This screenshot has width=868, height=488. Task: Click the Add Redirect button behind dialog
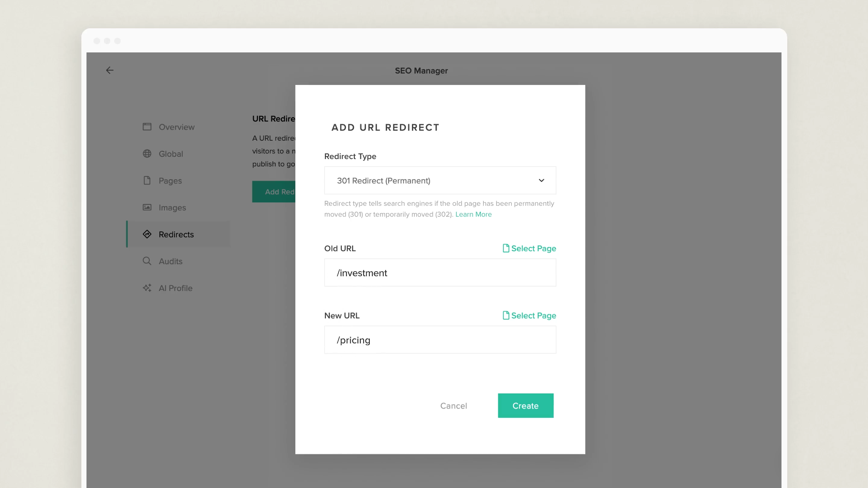274,192
